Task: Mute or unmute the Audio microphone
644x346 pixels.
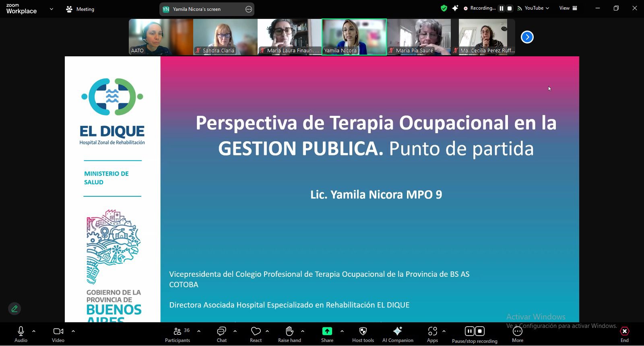Action: [x=21, y=334]
